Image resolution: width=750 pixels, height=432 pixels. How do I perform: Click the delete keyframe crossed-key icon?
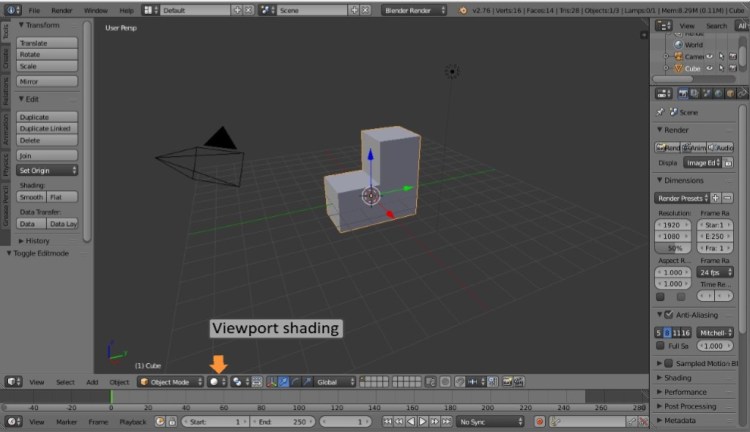pyautogui.click(x=643, y=421)
